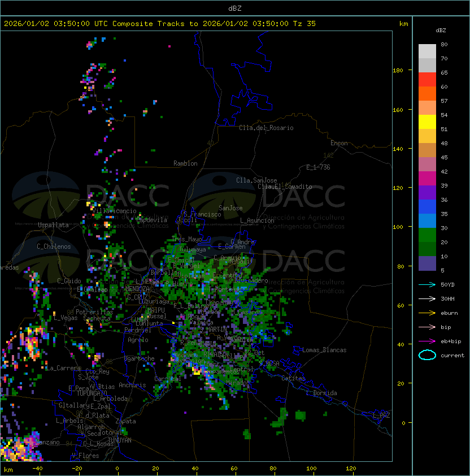470x476 pixels.
Task: Click the dark orange 57–60 dBZ band
Action: coord(427,94)
